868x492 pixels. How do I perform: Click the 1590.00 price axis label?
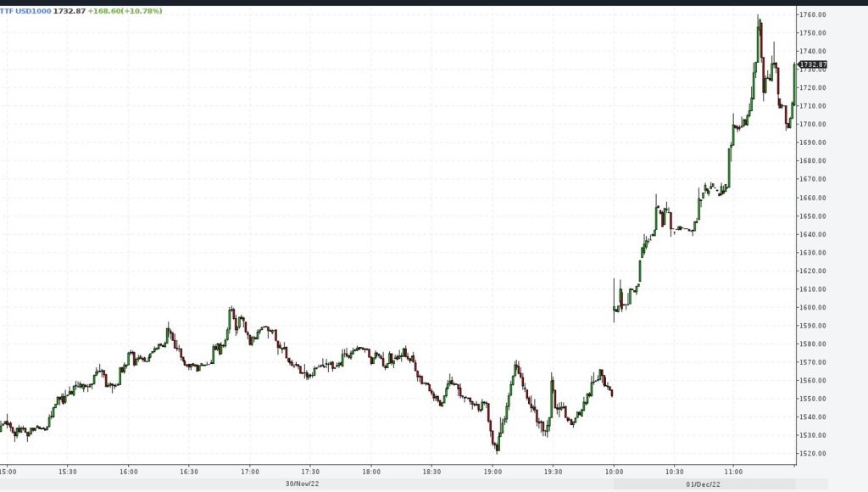pos(813,327)
